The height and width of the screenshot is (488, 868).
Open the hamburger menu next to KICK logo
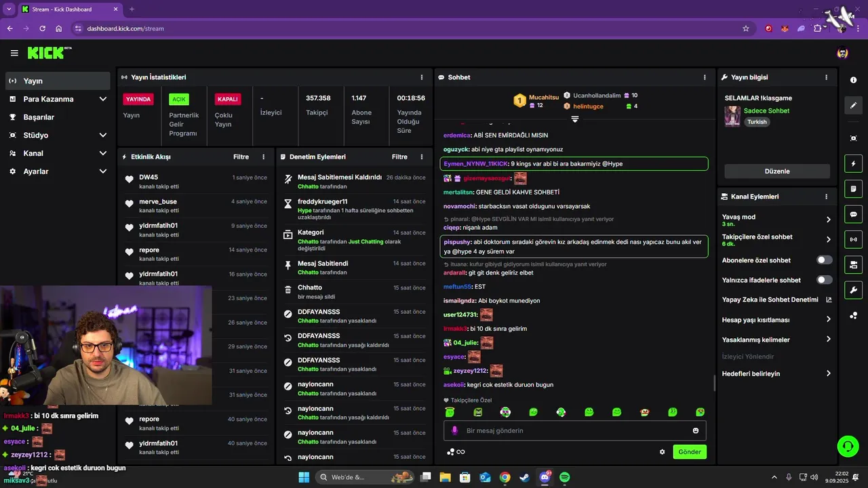pyautogui.click(x=14, y=53)
